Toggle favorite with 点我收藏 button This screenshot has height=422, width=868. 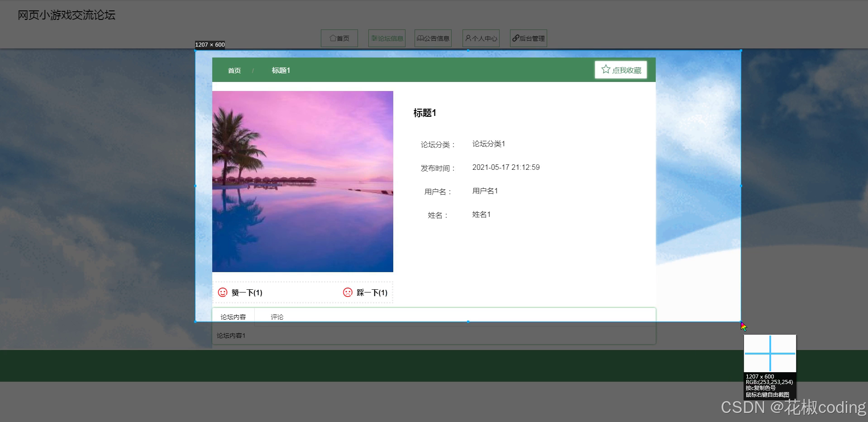(620, 69)
